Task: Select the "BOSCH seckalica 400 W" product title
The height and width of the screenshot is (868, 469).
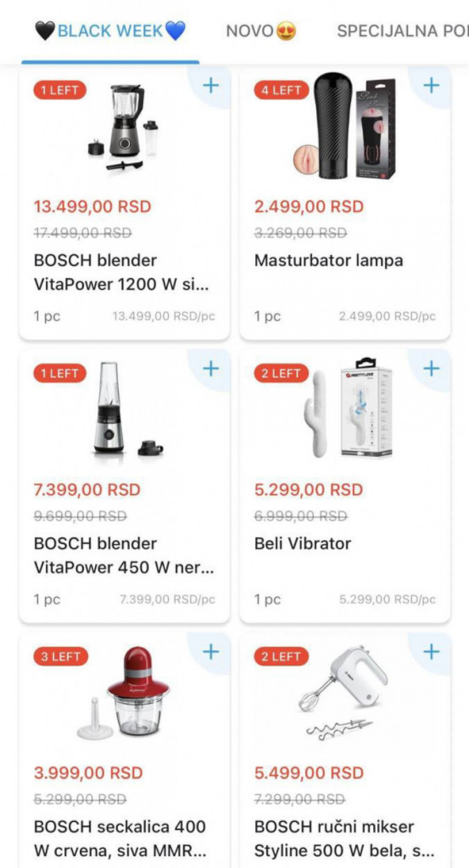Action: click(120, 838)
